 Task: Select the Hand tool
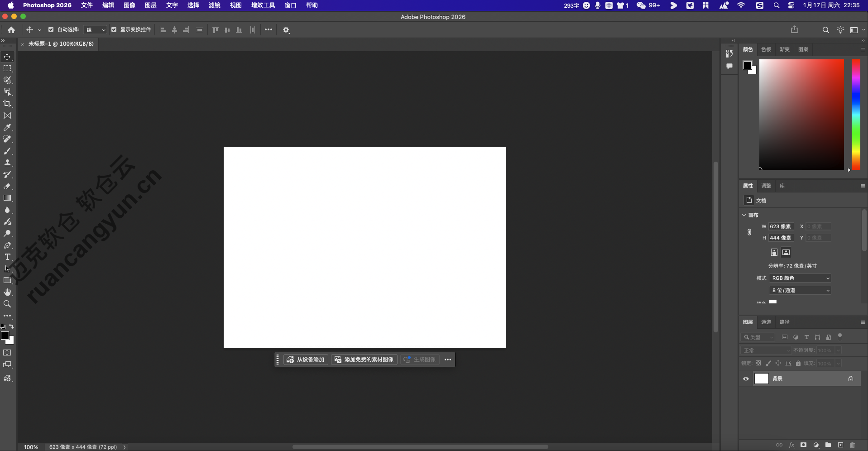pyautogui.click(x=7, y=292)
